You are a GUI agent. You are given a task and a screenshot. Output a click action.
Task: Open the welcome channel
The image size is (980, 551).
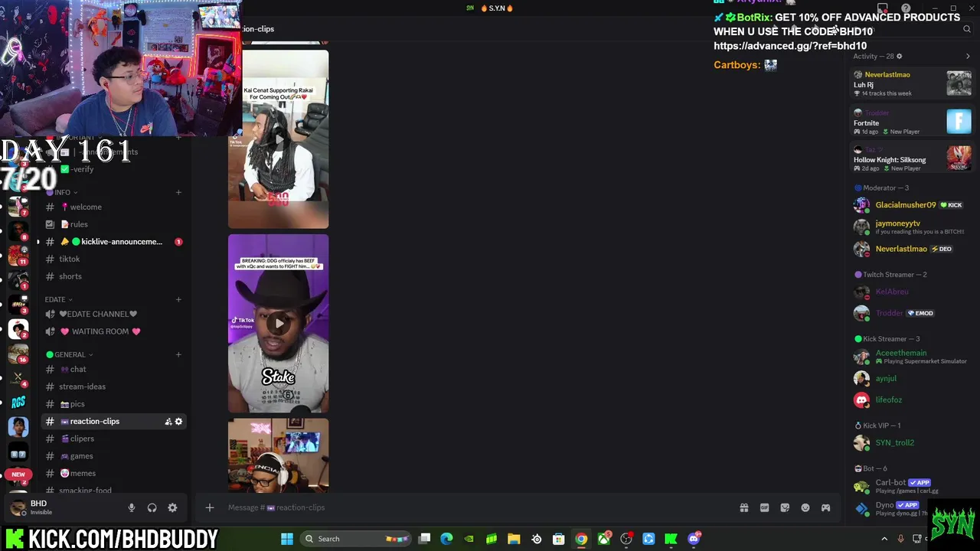(113, 207)
